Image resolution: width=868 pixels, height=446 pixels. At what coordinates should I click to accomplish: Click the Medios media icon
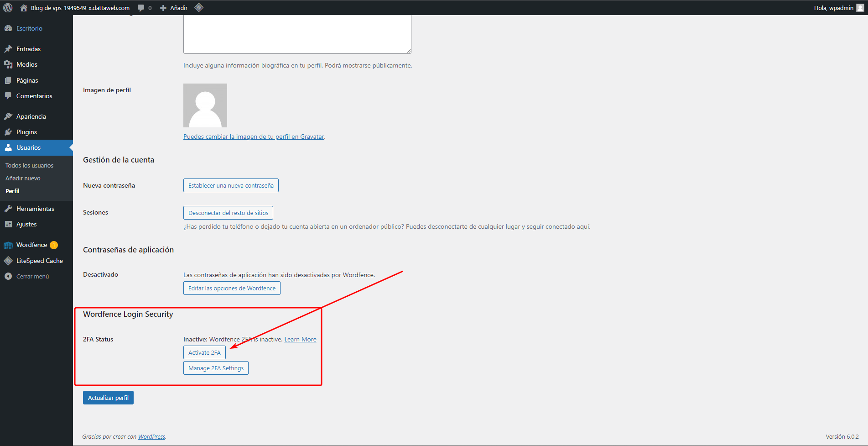8,64
